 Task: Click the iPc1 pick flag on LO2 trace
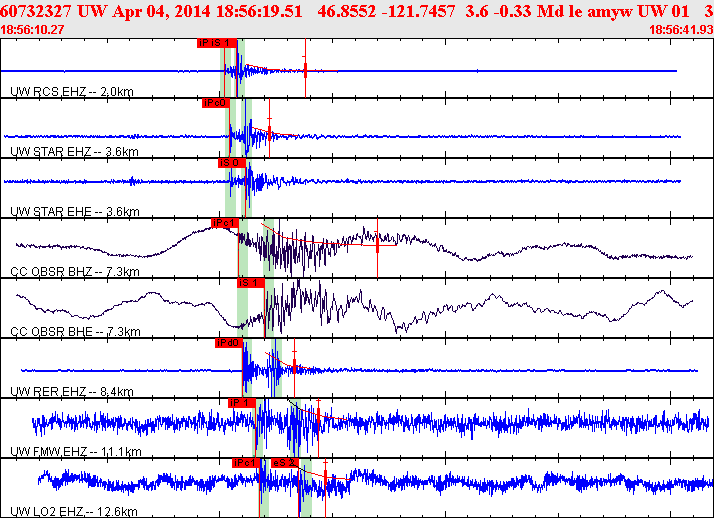coord(246,463)
